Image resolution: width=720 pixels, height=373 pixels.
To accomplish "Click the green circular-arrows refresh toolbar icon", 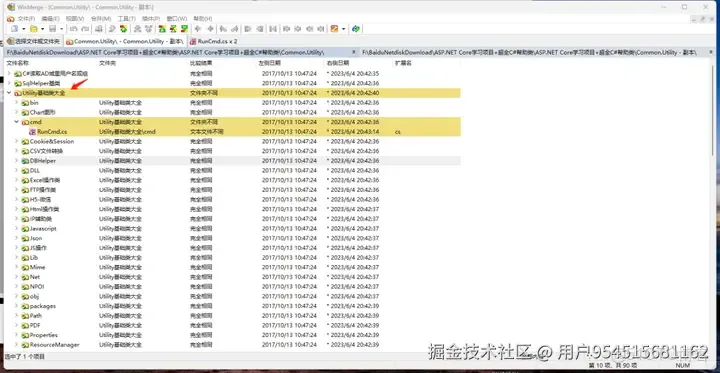I will [123, 29].
